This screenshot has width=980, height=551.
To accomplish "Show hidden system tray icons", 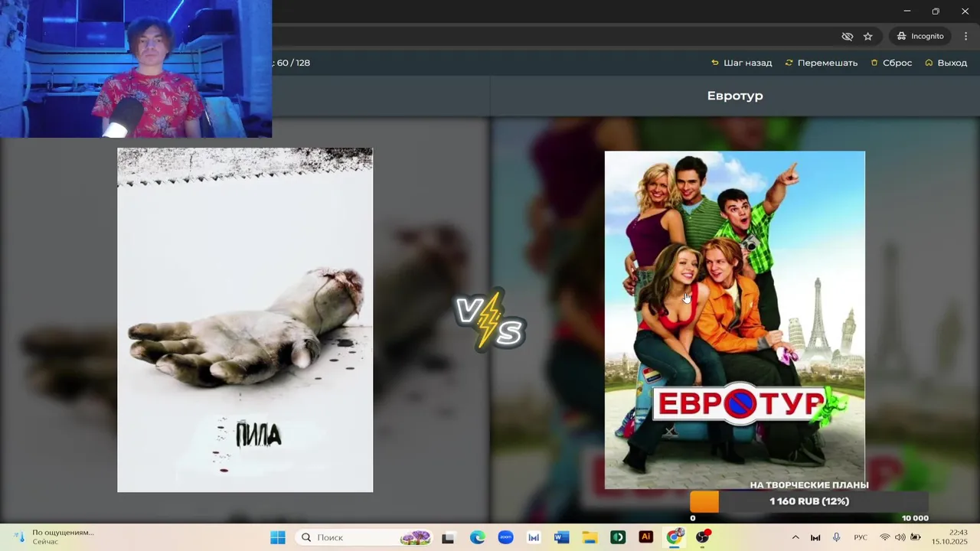I will (795, 537).
